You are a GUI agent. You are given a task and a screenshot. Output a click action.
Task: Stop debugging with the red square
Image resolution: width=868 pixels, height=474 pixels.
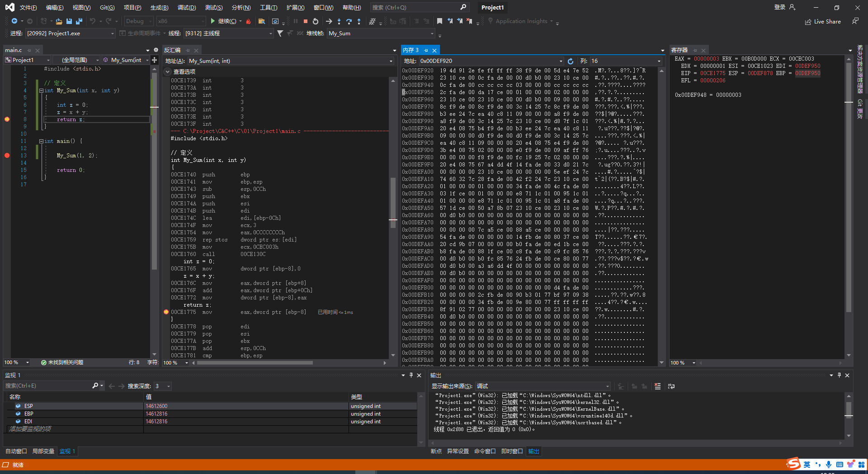click(x=306, y=21)
